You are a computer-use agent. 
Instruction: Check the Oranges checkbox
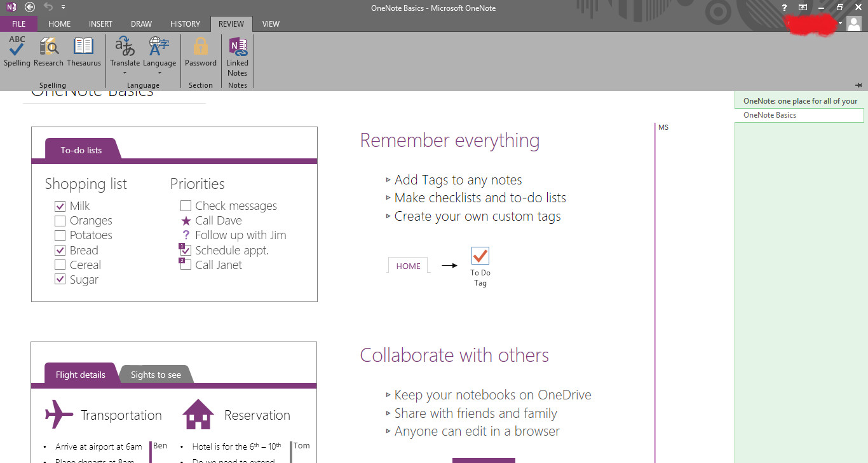coord(60,221)
